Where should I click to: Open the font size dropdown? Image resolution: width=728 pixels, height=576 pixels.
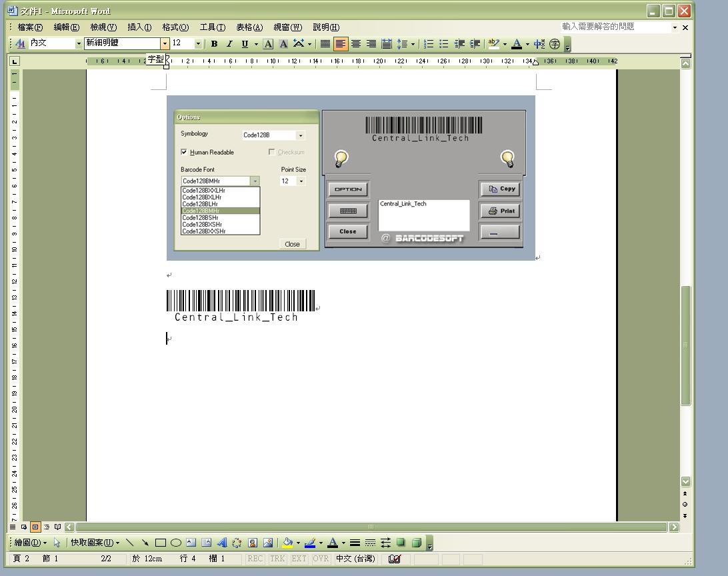(198, 43)
